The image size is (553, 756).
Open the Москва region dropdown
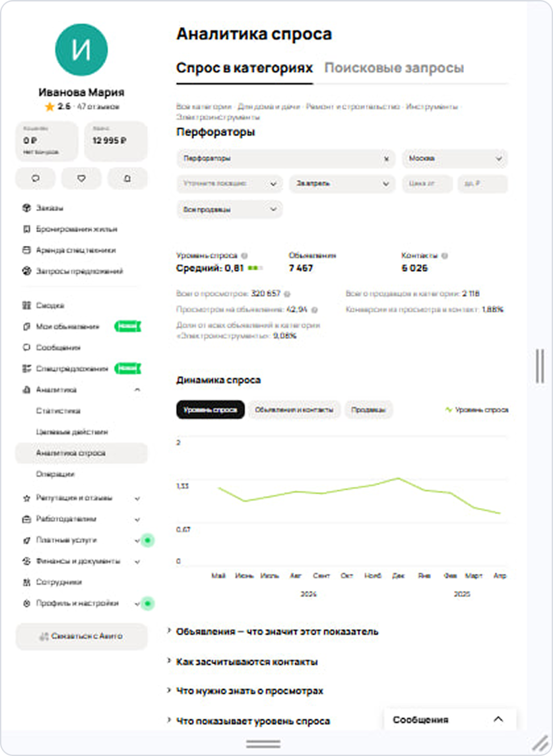455,159
